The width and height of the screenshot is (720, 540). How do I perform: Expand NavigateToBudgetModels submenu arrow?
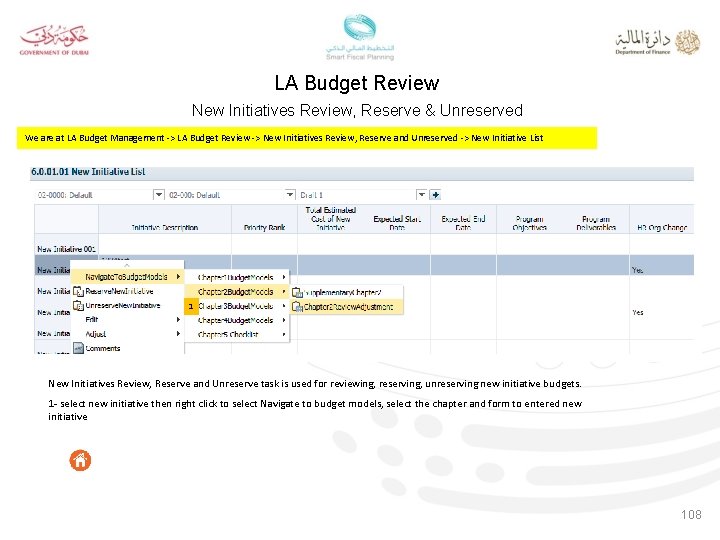coord(178,277)
